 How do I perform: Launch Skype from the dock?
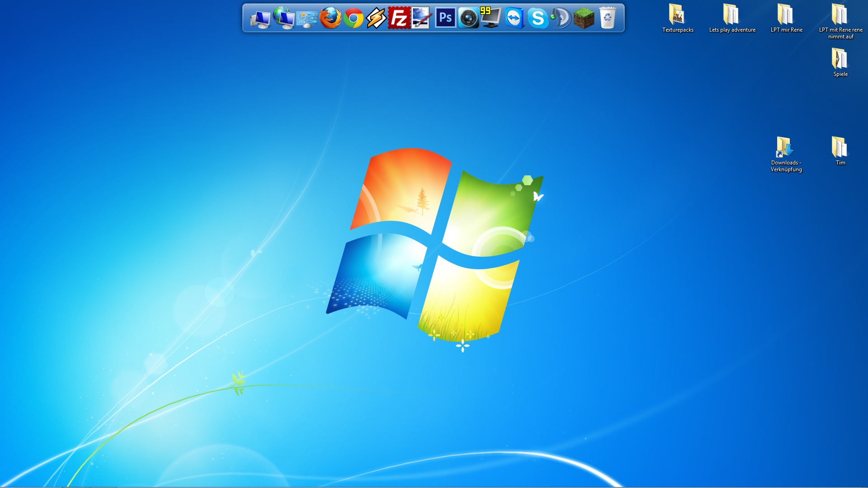click(538, 19)
